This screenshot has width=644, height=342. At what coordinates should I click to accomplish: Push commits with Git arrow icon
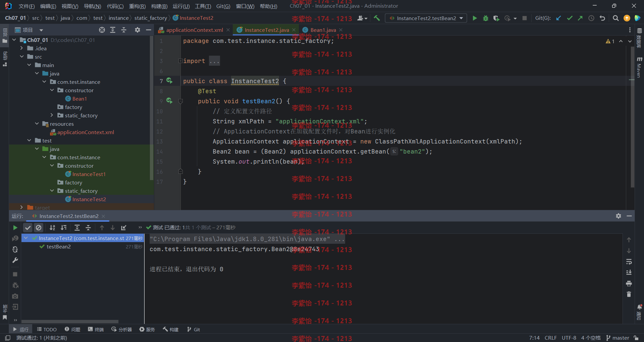tap(580, 18)
